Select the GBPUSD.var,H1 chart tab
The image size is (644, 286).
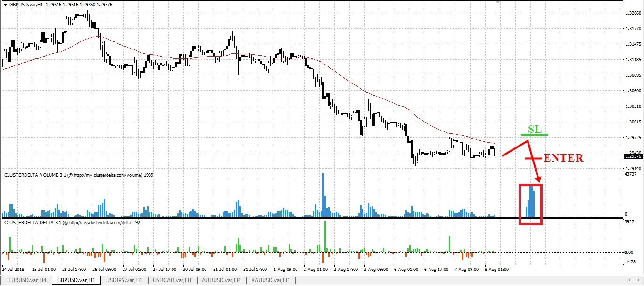76,280
